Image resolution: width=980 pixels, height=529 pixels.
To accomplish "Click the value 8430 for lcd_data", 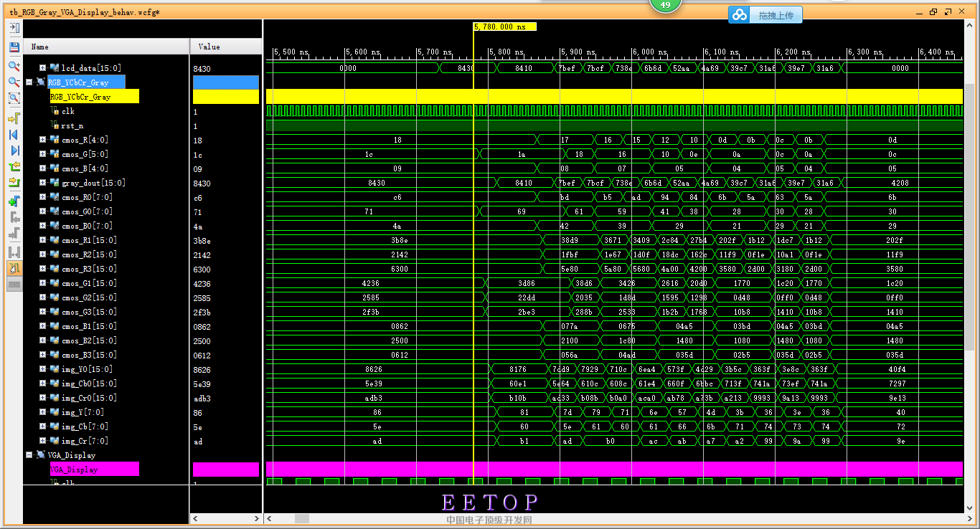I will (202, 69).
